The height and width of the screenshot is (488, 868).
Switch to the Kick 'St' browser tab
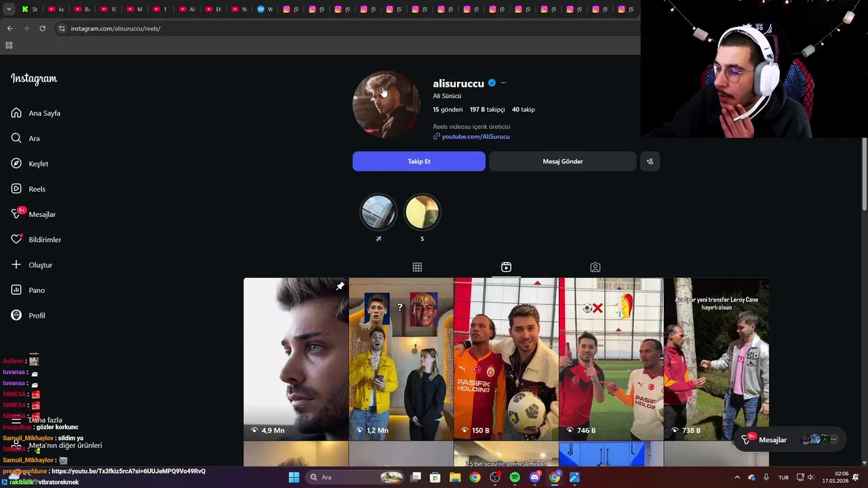(31, 9)
